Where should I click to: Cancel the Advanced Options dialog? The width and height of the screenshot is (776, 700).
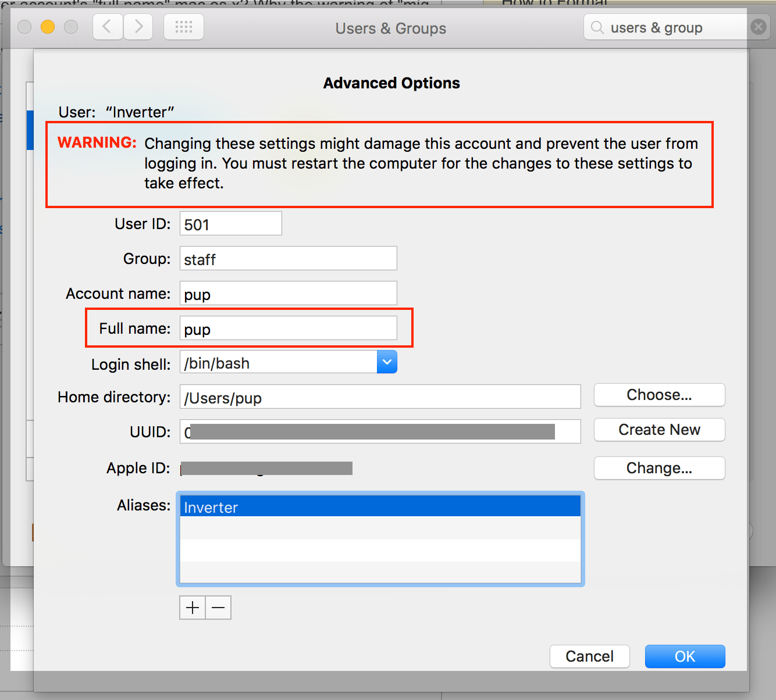click(589, 656)
